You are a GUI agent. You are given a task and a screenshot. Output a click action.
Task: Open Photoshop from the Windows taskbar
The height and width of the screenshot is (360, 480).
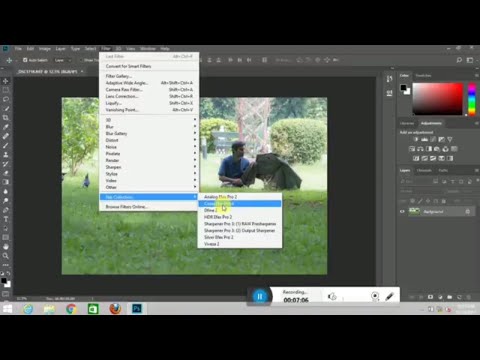[137, 309]
